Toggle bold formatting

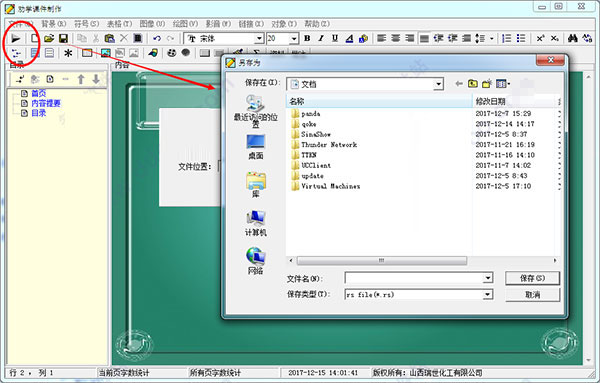tap(307, 38)
